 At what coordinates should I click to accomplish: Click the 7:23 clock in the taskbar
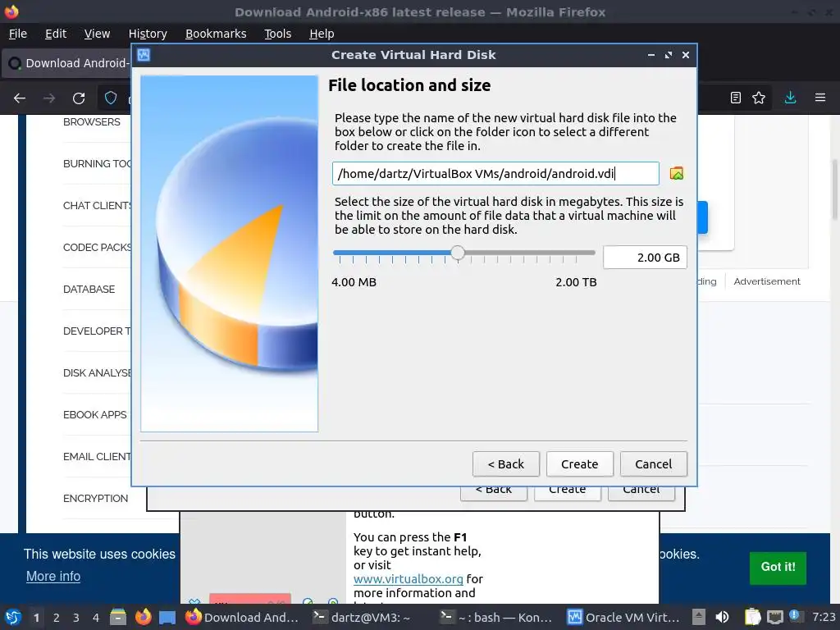(x=824, y=617)
